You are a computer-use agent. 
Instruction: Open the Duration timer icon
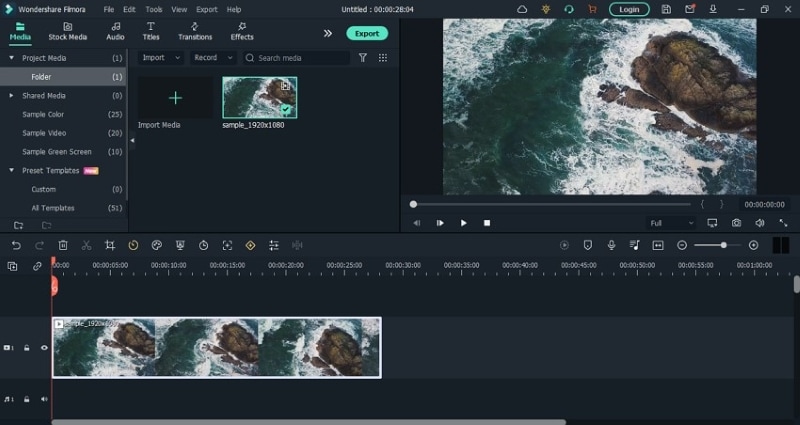click(x=204, y=245)
